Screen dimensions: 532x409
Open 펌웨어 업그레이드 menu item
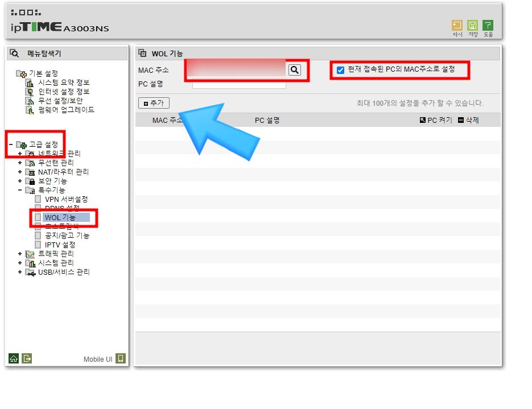[66, 110]
